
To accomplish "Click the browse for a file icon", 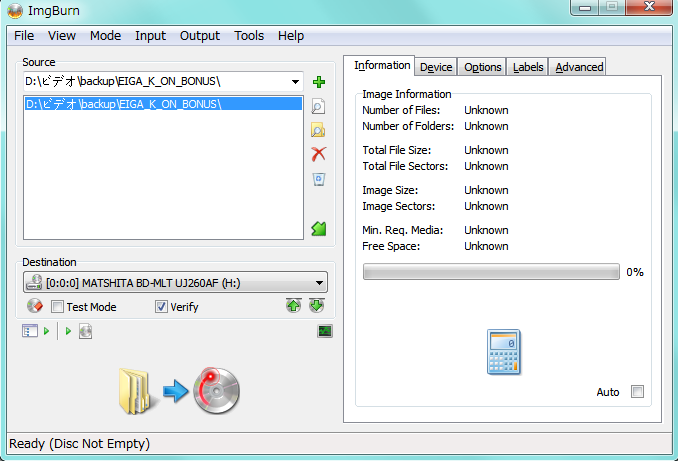I will point(318,106).
